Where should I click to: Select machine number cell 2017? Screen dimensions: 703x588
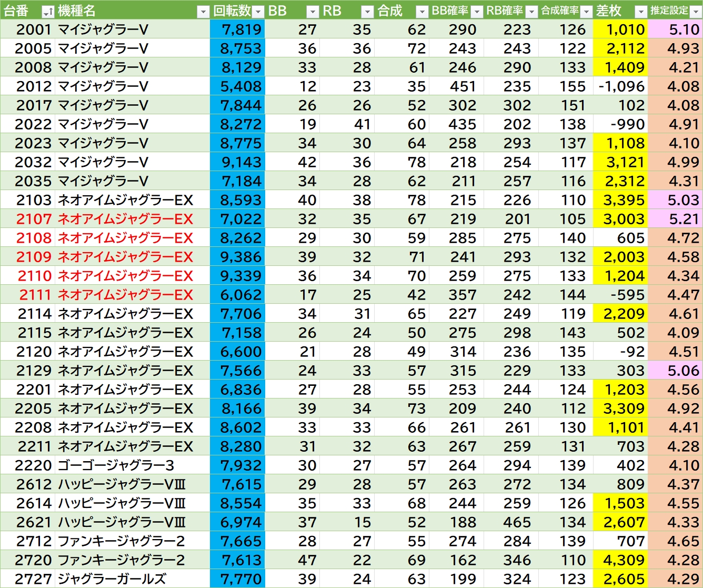[x=27, y=105]
